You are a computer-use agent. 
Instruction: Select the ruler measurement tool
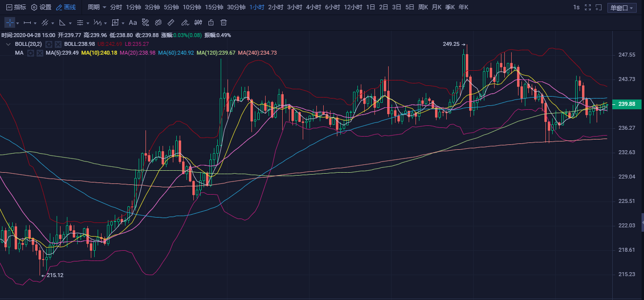[171, 22]
